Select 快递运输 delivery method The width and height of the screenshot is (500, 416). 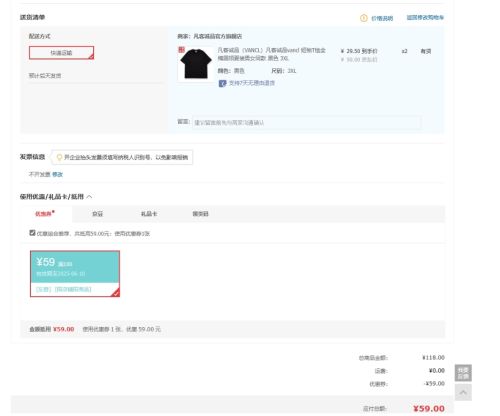[61, 53]
